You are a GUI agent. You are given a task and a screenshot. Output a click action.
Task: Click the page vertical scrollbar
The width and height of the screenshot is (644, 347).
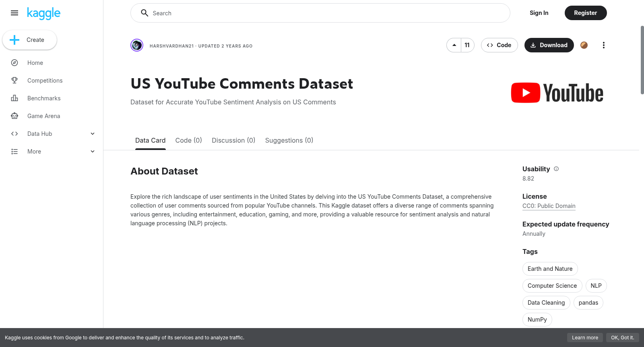pyautogui.click(x=642, y=60)
